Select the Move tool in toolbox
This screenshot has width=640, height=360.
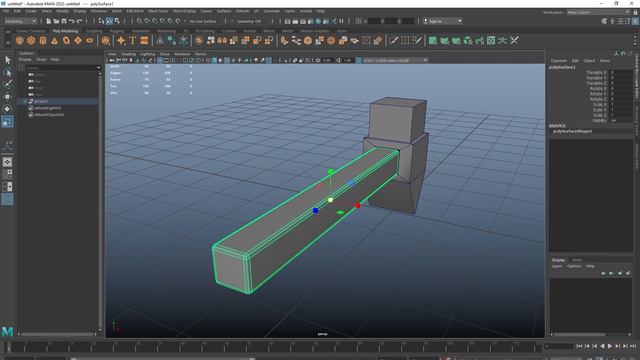point(7,97)
